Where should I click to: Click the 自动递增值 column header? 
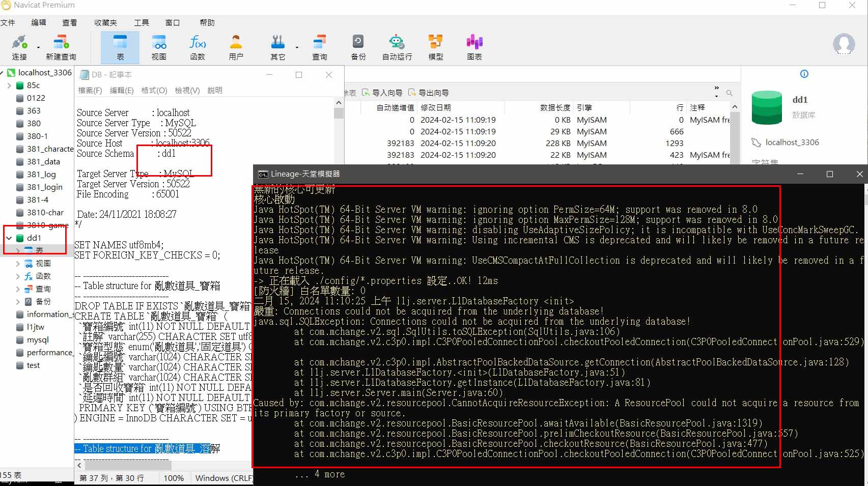389,107
